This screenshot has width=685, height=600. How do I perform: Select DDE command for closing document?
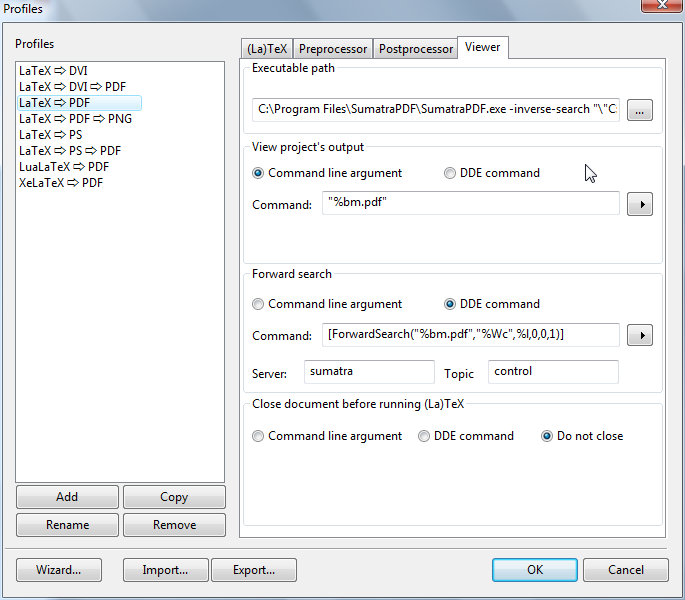coord(466,436)
